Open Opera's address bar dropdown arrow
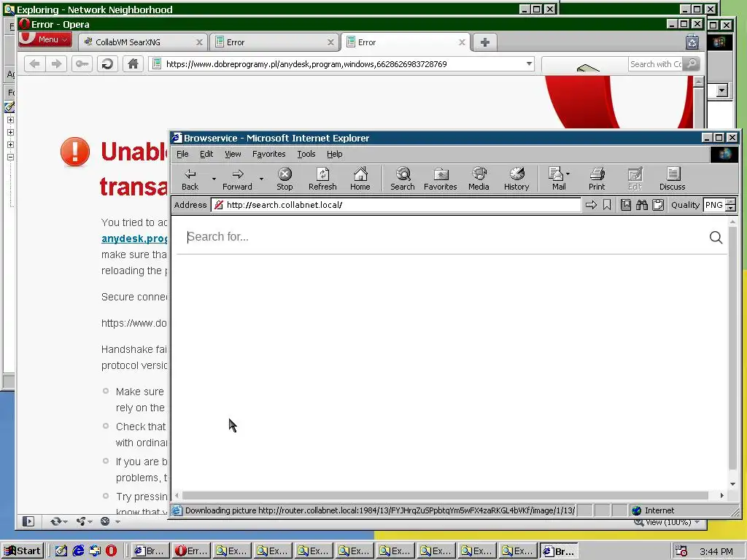Image resolution: width=747 pixels, height=560 pixels. pyautogui.click(x=529, y=64)
